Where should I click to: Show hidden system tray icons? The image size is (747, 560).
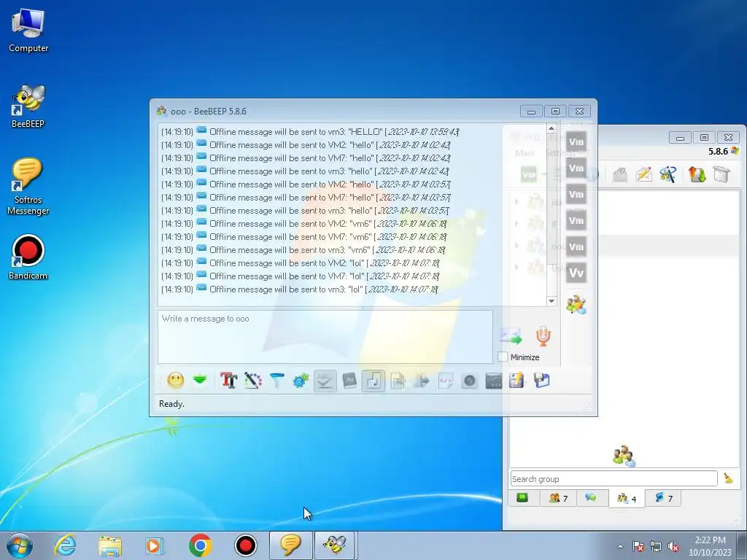(x=620, y=546)
